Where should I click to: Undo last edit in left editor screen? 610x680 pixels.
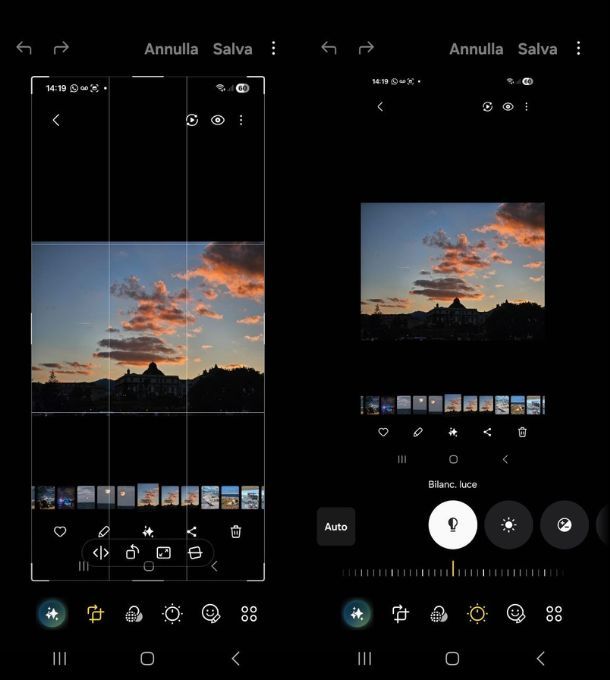point(24,48)
